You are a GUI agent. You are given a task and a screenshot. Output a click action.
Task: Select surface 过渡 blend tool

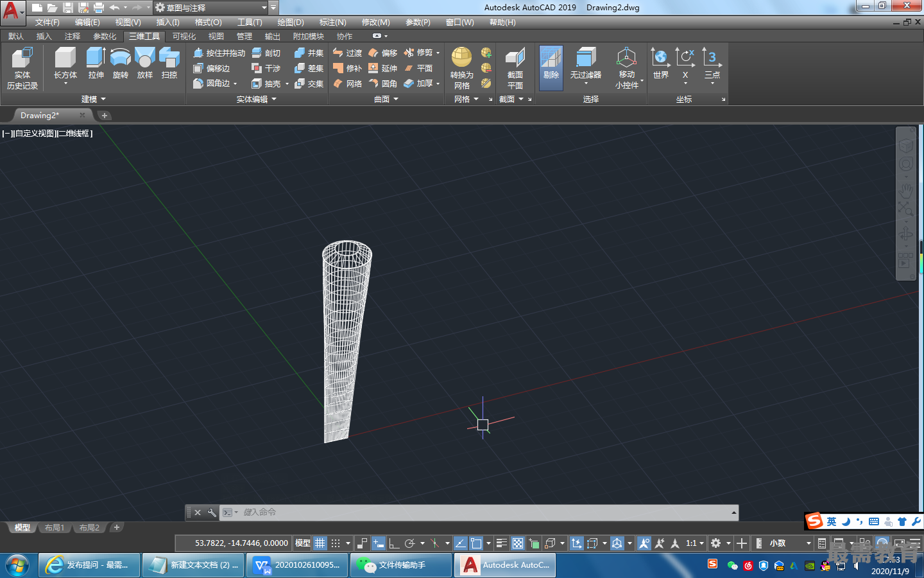[x=347, y=53]
